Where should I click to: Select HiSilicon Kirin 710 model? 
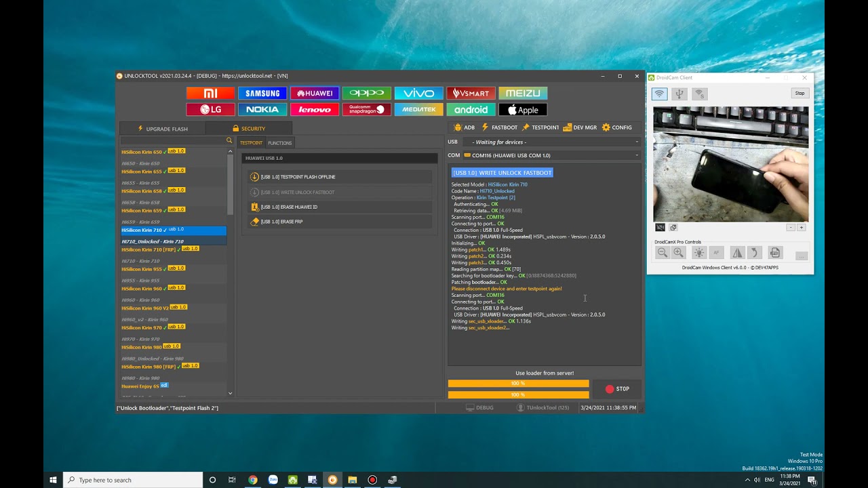pyautogui.click(x=174, y=230)
